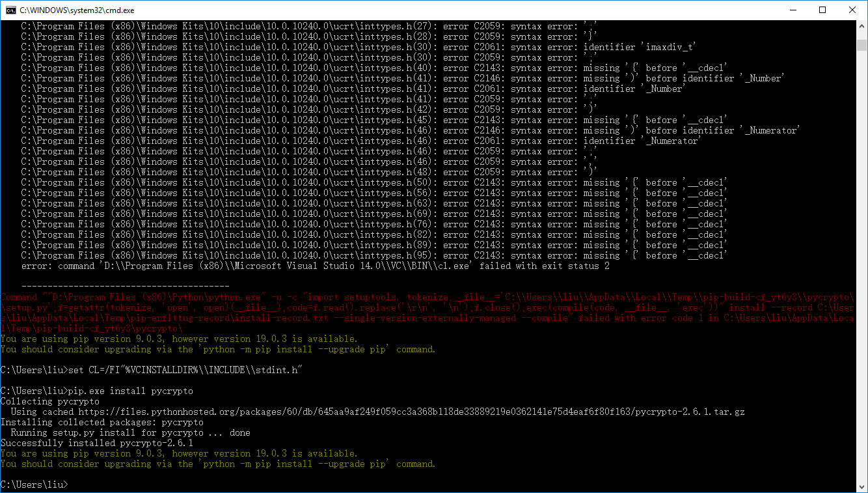Viewport: 868px width, 493px height.
Task: Click the window close button
Action: (x=852, y=10)
